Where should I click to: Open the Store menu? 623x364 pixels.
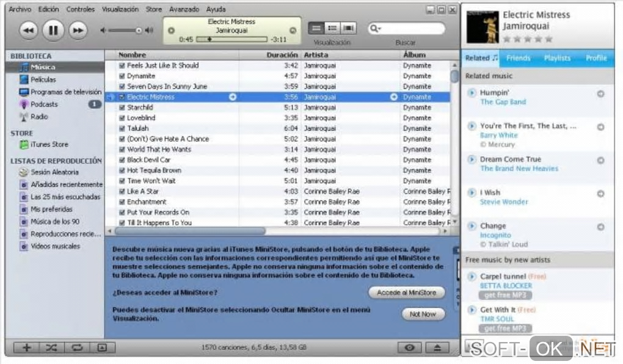[x=154, y=9]
